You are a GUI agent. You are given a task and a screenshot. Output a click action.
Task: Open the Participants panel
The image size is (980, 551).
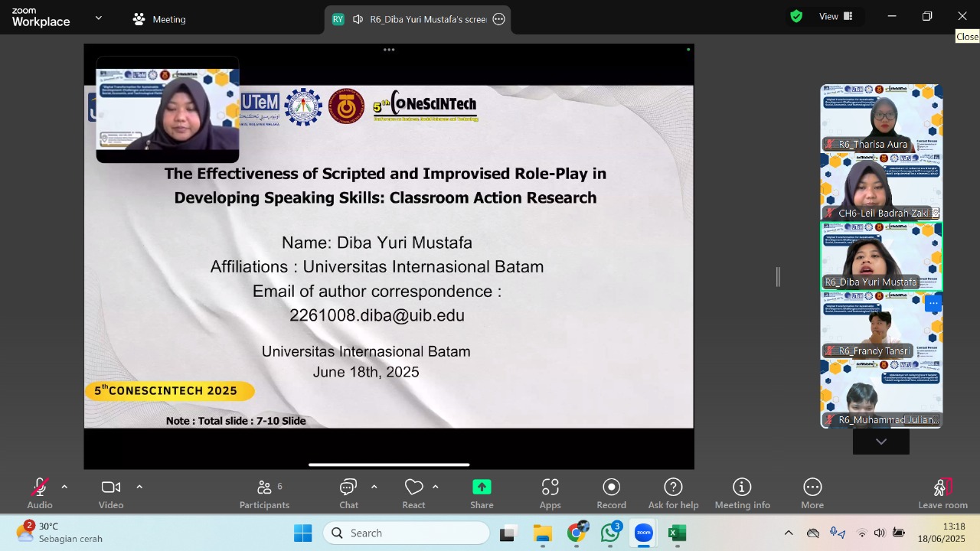[264, 494]
